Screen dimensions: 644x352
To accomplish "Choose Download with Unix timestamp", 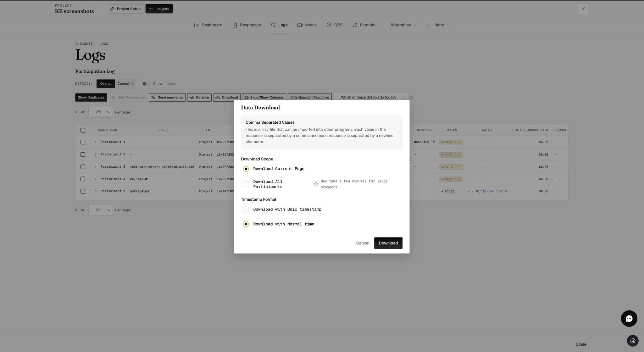I will pyautogui.click(x=246, y=210).
